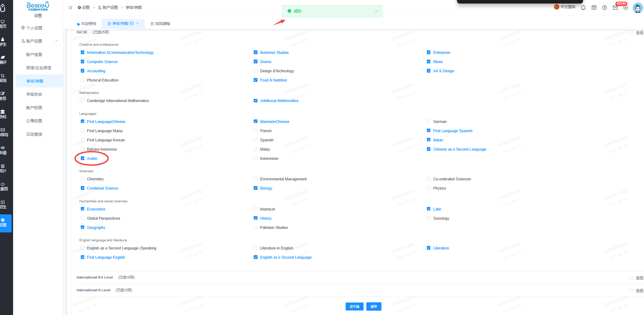Close the 学年/学期 tab
Screen dimensions: 644x315
(138, 23)
